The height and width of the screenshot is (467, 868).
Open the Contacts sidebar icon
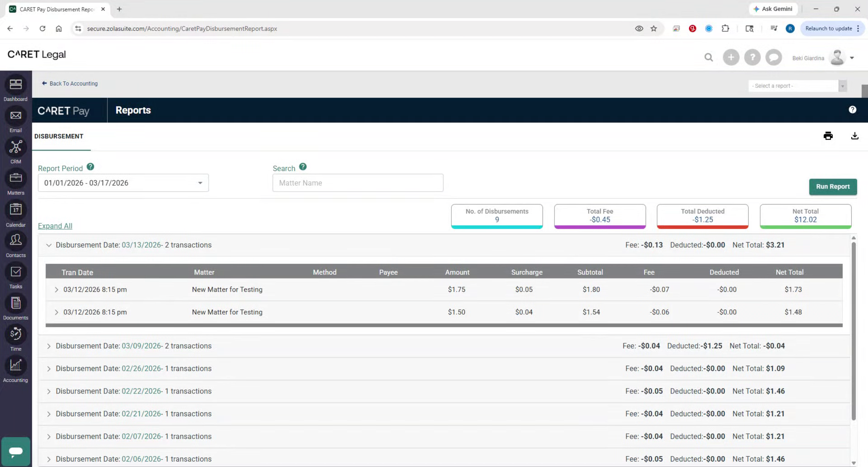click(x=16, y=240)
